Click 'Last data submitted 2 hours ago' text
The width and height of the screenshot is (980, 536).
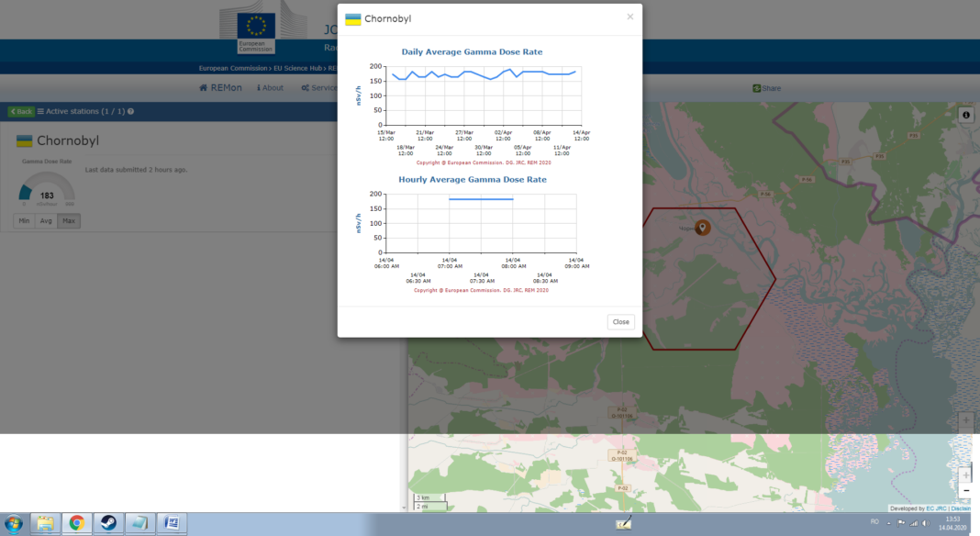pyautogui.click(x=136, y=170)
